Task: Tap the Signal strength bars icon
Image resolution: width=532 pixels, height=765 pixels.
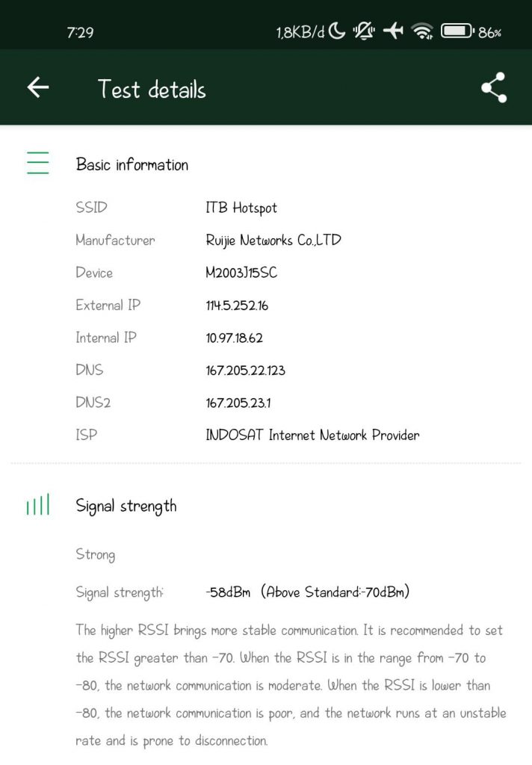Action: pos(37,506)
